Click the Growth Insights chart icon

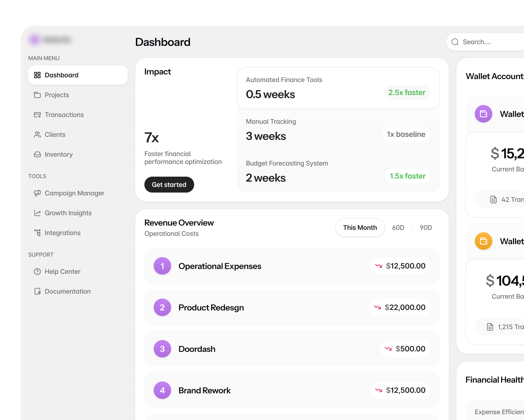37,213
